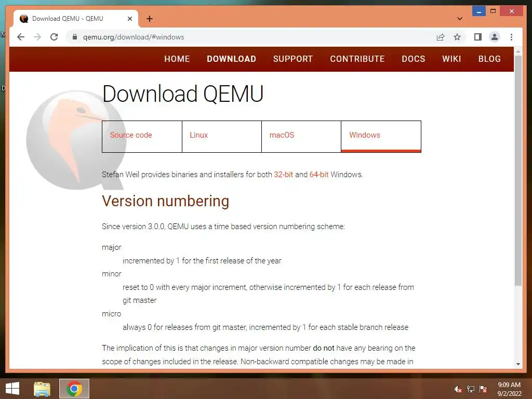Share this page icon
The width and height of the screenshot is (532, 399).
441,37
